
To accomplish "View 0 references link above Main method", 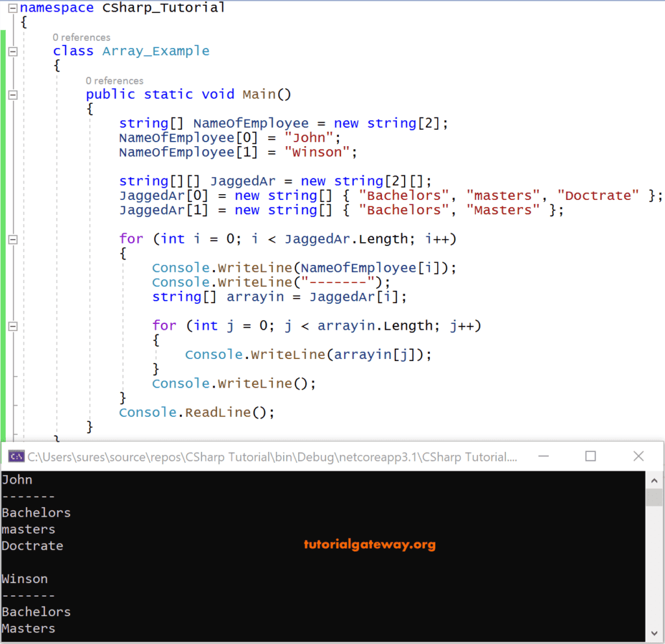I will coord(114,80).
